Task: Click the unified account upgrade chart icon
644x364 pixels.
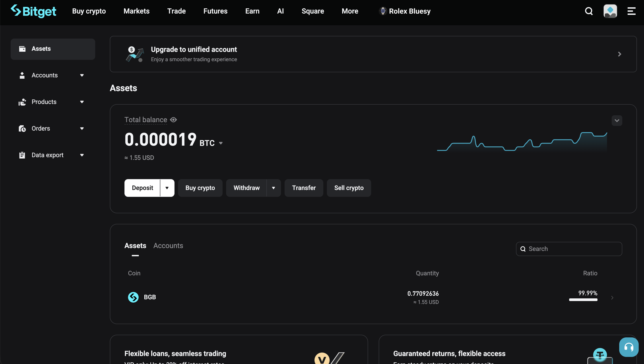Action: click(135, 54)
